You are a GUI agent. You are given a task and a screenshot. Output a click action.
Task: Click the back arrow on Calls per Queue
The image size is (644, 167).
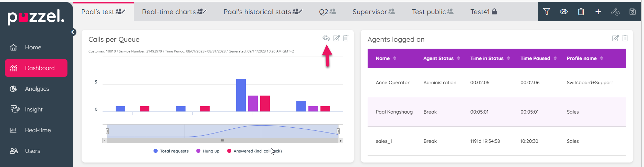point(326,38)
